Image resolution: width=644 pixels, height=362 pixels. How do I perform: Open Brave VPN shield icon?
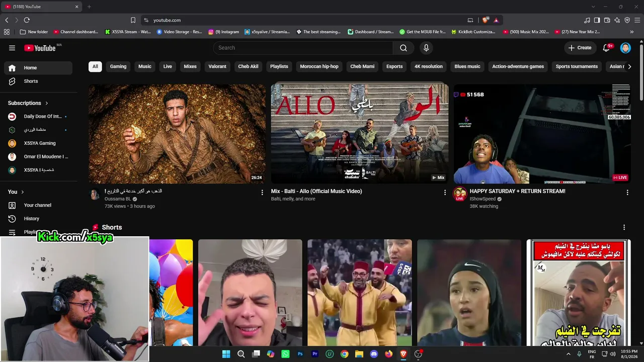point(627,20)
